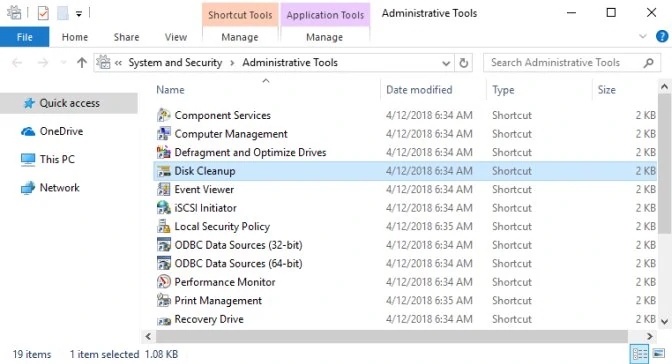Viewport: 672px width, 364px height.
Task: Click the Forward navigation arrow
Action: 43,63
